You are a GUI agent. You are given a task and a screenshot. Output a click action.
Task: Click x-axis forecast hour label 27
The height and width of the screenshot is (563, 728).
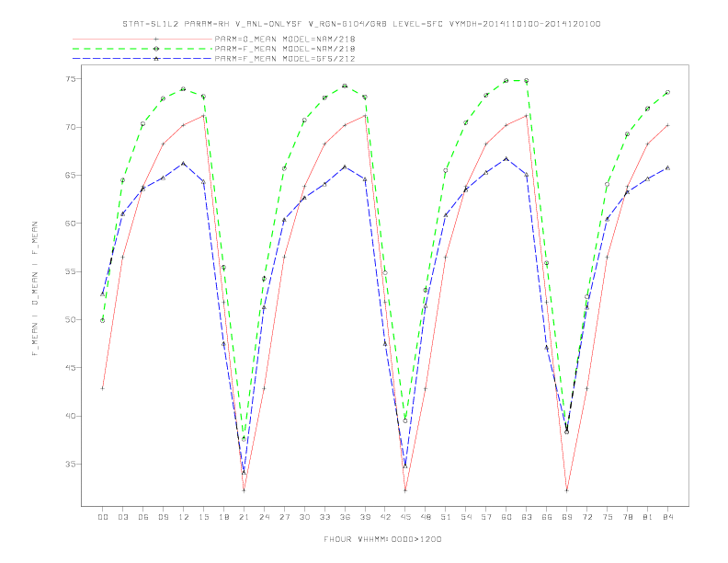click(x=284, y=517)
